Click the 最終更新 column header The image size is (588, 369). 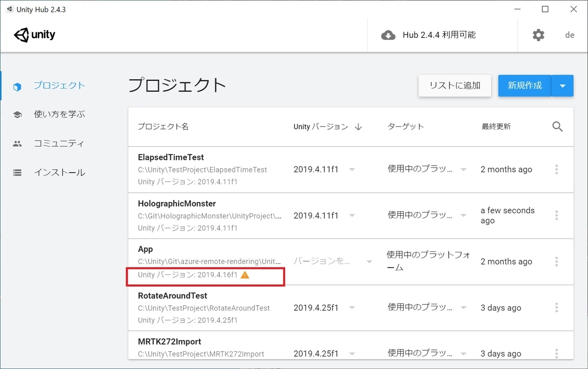[496, 126]
